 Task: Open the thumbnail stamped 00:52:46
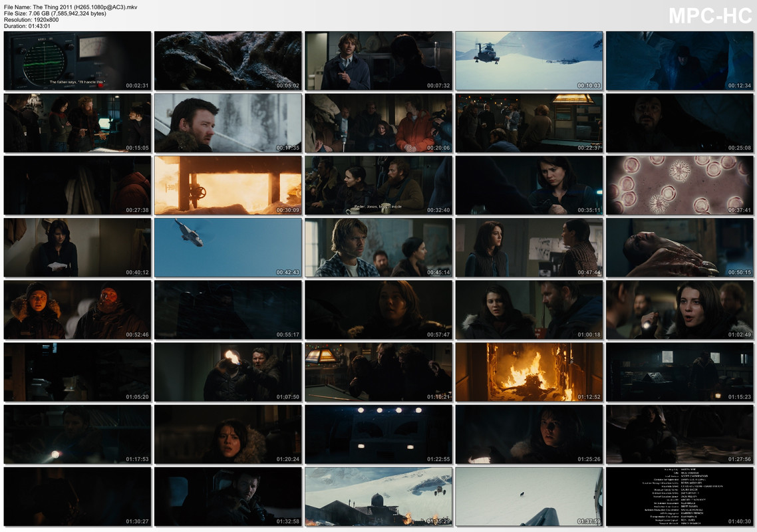[77, 310]
